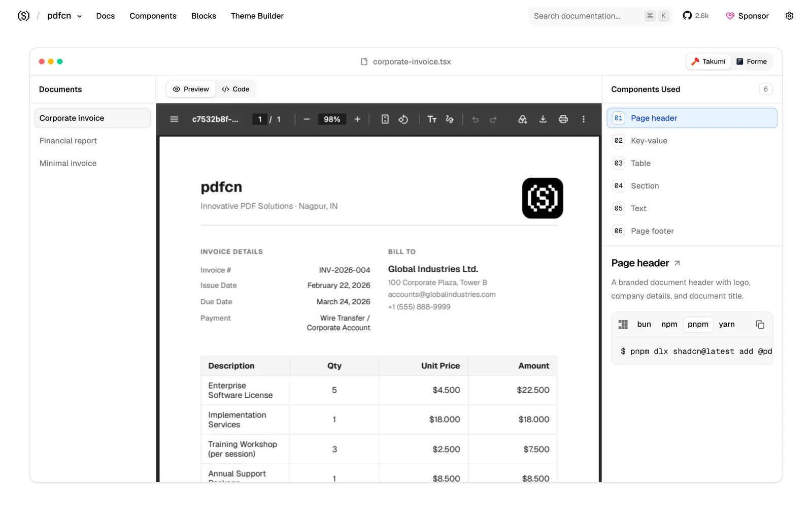Screen dimensions: 812x508
Task: Select the Minimal invoice document
Action: (x=93, y=164)
